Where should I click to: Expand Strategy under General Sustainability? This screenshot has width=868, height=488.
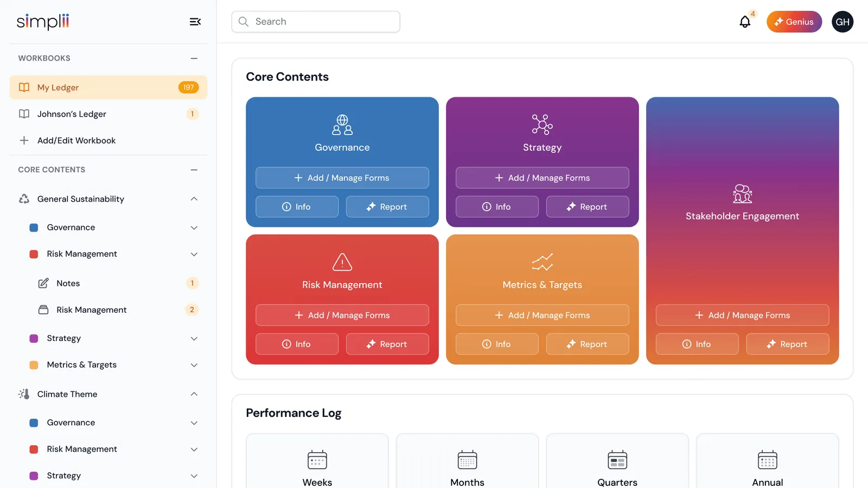click(194, 338)
